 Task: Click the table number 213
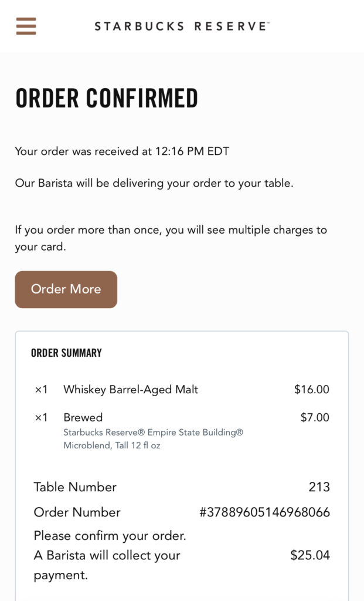point(319,487)
